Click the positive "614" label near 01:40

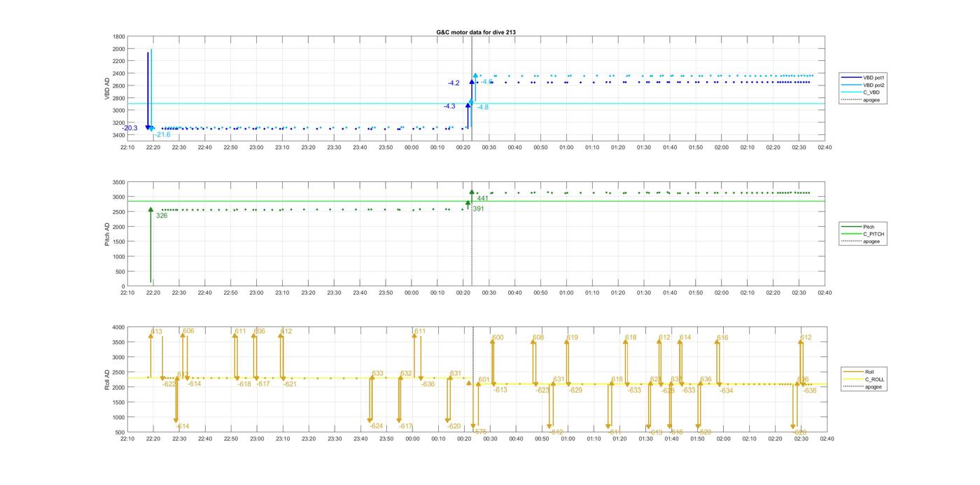pos(685,337)
